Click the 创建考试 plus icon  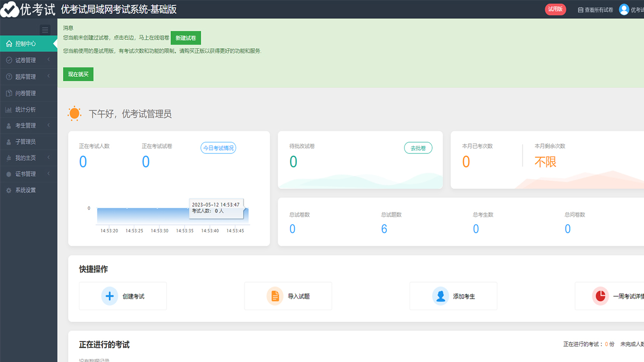pyautogui.click(x=110, y=296)
